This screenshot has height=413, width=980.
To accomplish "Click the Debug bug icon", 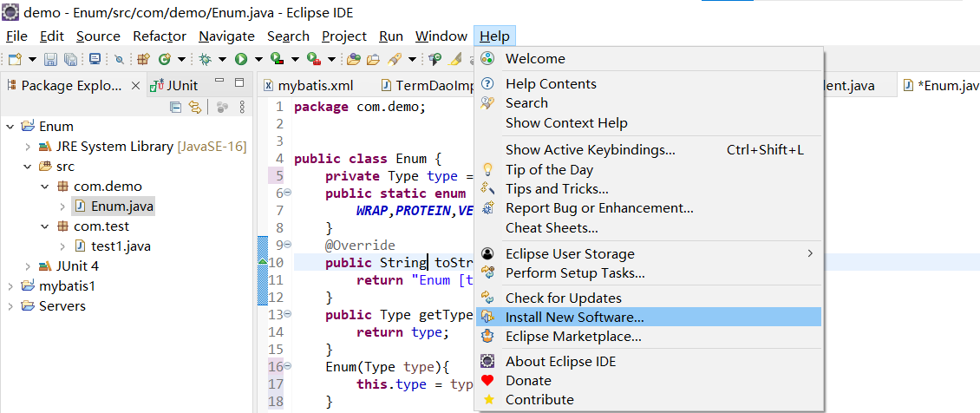I will [206, 59].
